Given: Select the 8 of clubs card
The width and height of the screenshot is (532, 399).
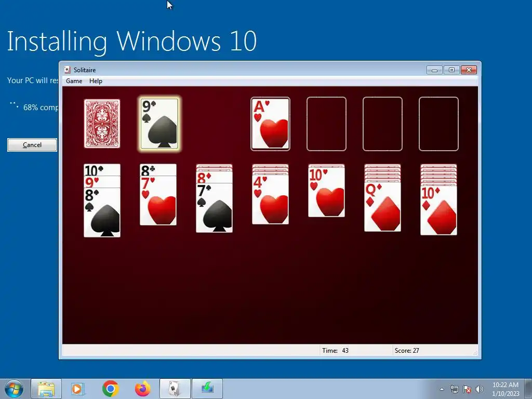Looking at the screenshot, I should coord(158,170).
